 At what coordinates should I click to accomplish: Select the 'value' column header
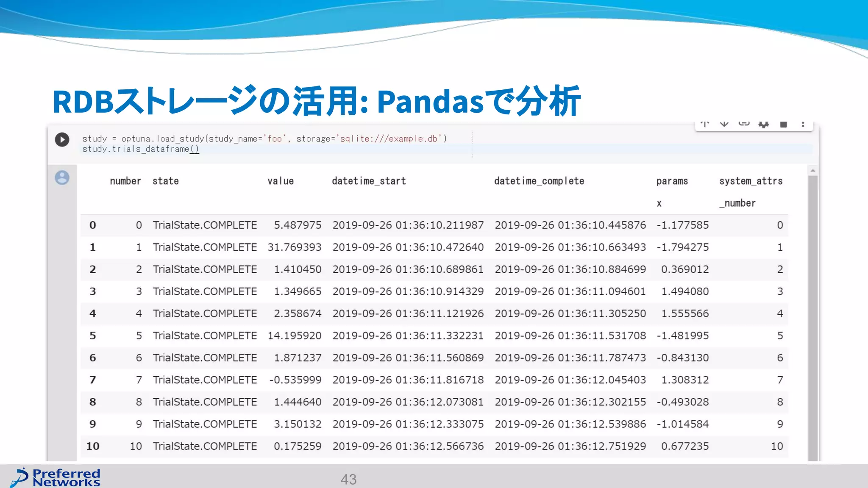[281, 181]
